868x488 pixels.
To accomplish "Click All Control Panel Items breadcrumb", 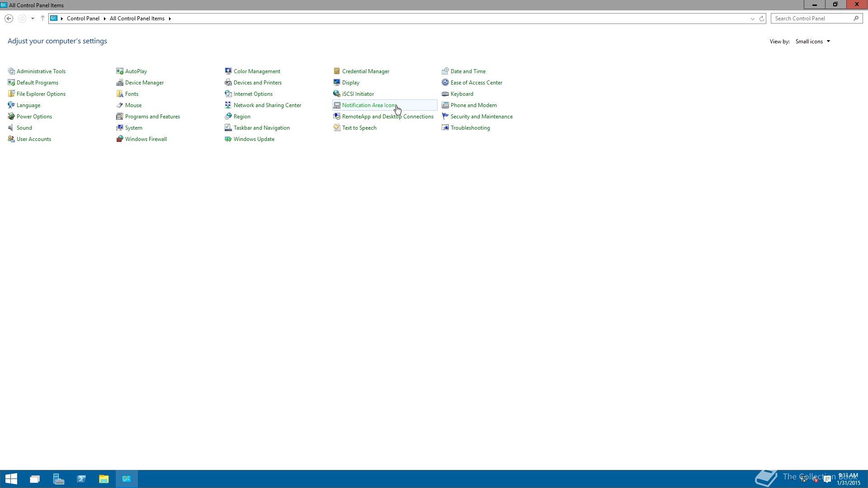I will 137,19.
